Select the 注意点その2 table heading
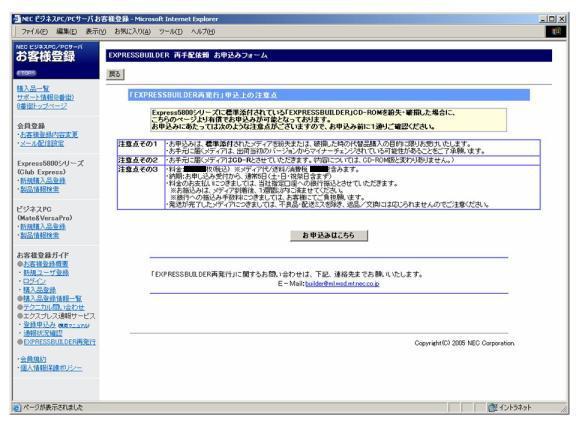 point(138,160)
